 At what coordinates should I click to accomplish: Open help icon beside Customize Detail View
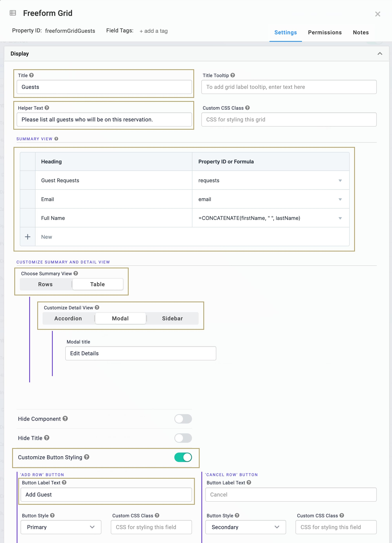97,307
